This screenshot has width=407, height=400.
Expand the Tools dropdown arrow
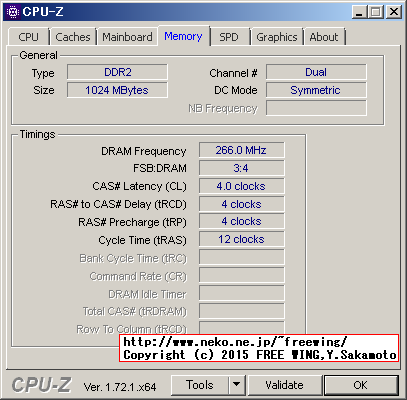pos(237,385)
